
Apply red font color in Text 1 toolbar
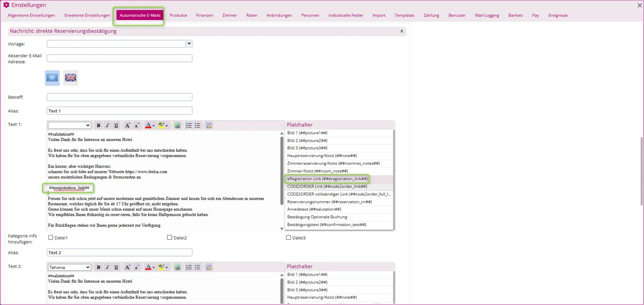148,125
